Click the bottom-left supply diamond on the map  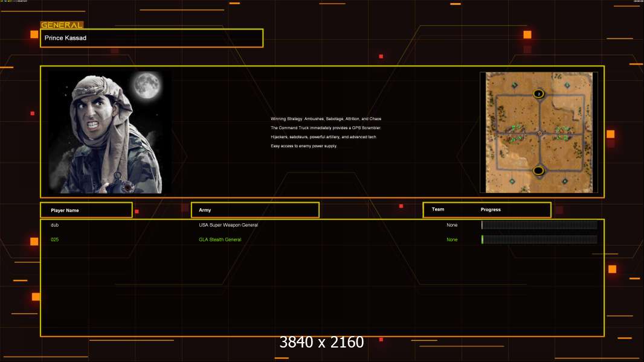tap(512, 180)
